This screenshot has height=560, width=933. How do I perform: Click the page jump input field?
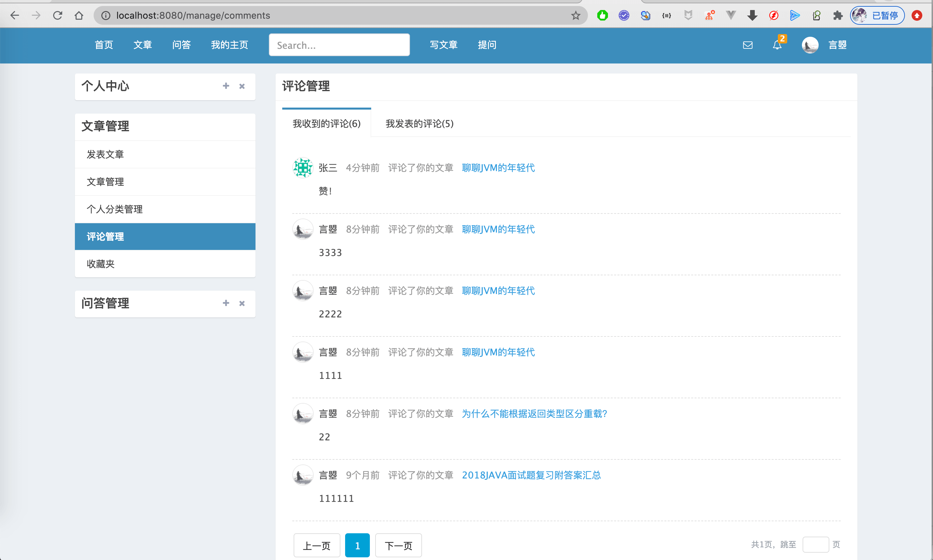[816, 545]
